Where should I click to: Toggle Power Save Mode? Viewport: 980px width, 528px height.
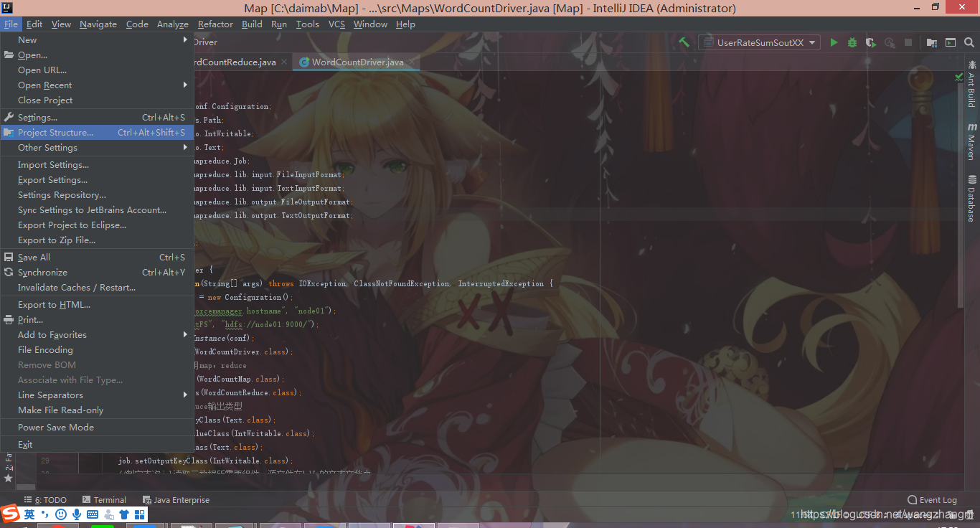coord(97,428)
